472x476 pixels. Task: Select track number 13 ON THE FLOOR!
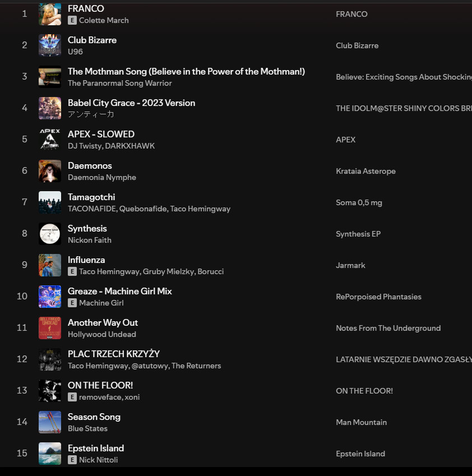pyautogui.click(x=100, y=385)
